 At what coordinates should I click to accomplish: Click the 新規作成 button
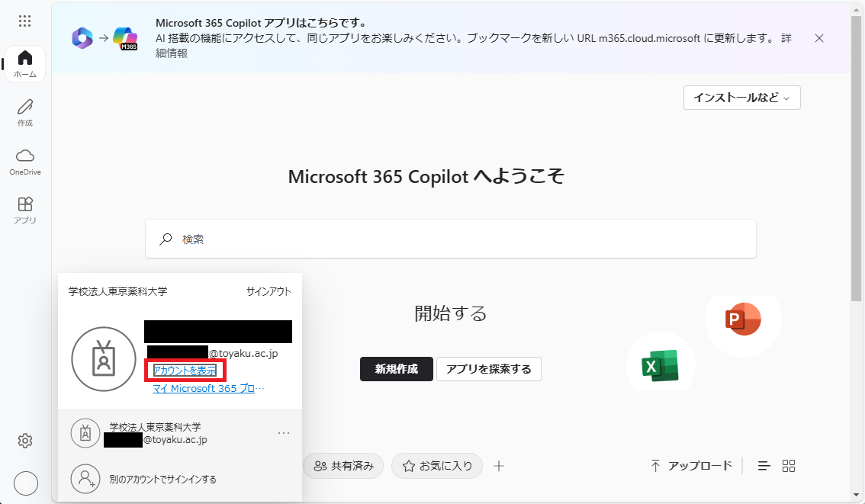396,368
